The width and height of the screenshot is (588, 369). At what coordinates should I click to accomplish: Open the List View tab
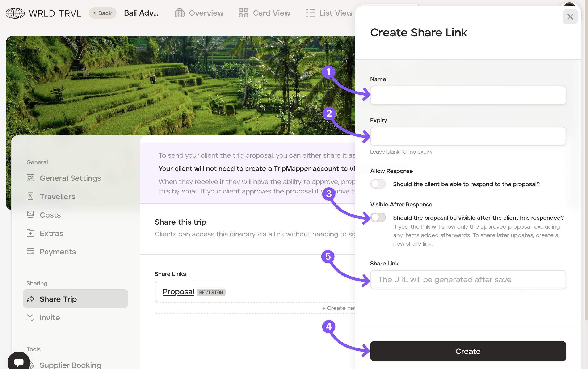329,13
